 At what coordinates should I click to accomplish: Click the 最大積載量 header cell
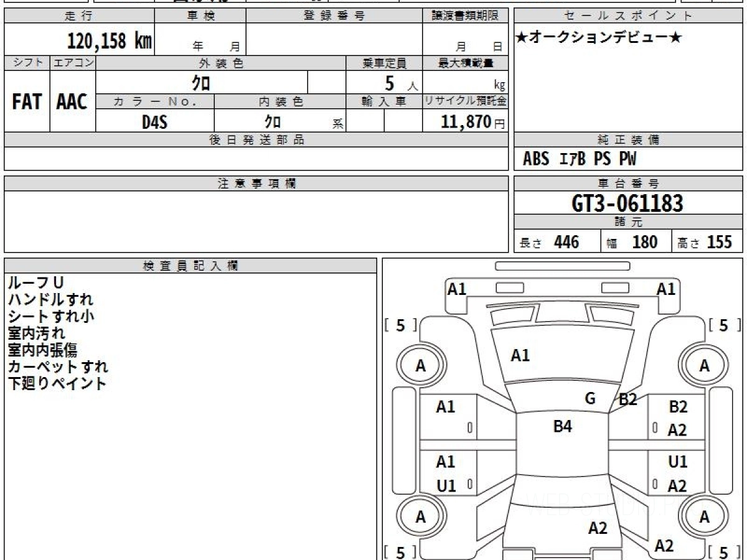click(x=466, y=63)
